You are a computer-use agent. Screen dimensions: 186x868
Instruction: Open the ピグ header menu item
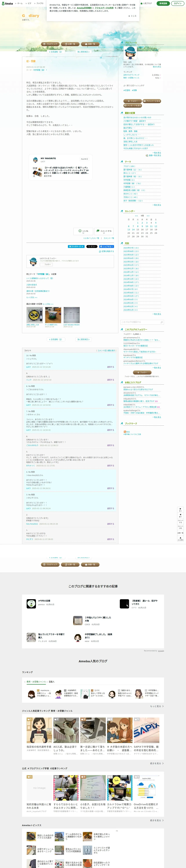(x=29, y=3)
